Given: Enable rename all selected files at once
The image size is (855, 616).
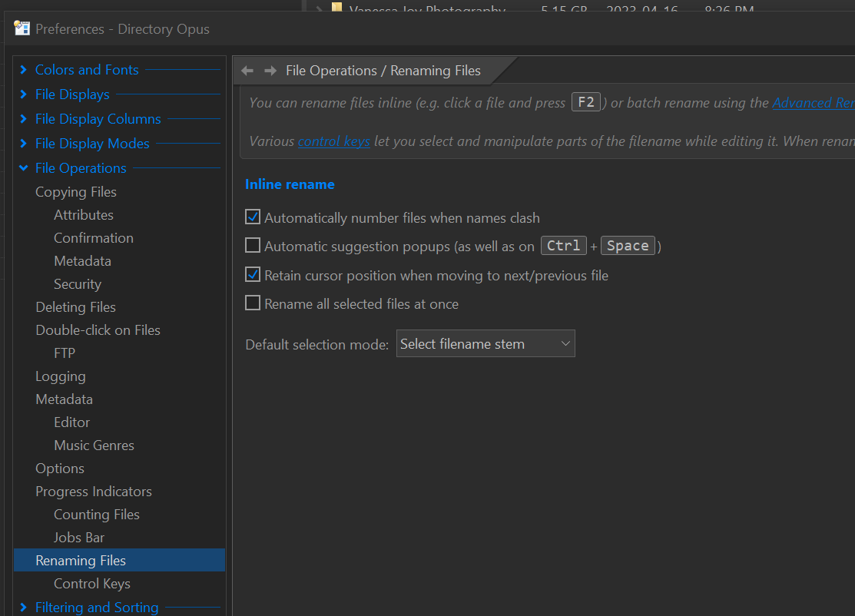Looking at the screenshot, I should (253, 303).
